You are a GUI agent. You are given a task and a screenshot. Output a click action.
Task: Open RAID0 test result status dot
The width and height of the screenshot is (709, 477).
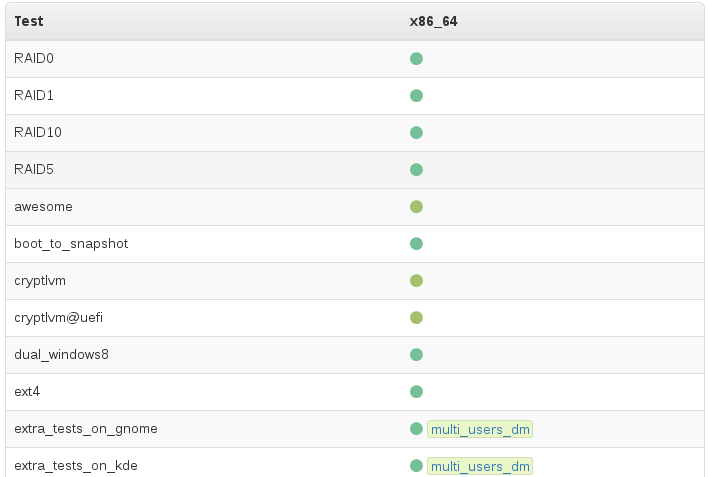tap(416, 59)
